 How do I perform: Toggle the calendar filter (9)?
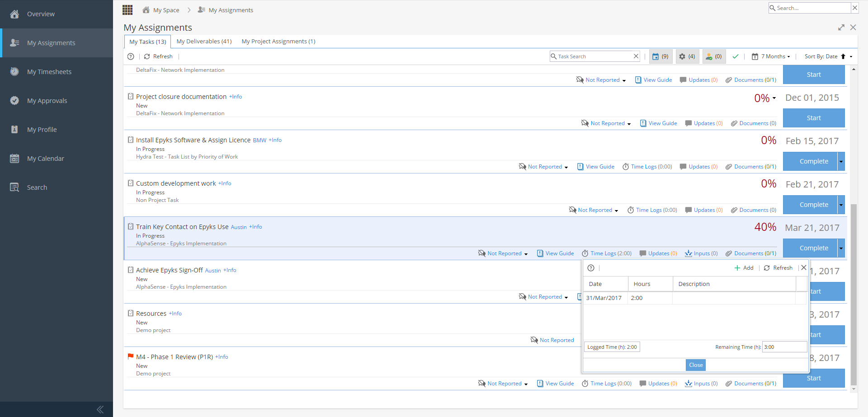[x=660, y=56]
